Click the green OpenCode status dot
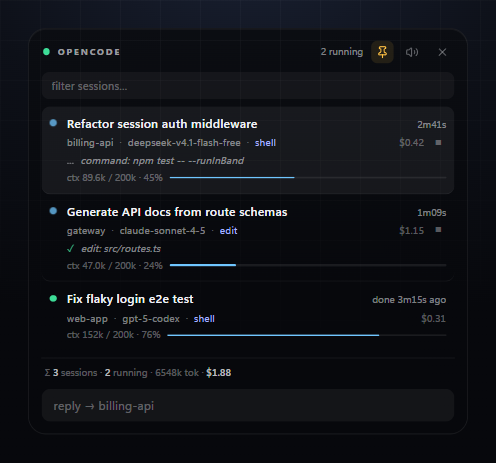 point(46,52)
